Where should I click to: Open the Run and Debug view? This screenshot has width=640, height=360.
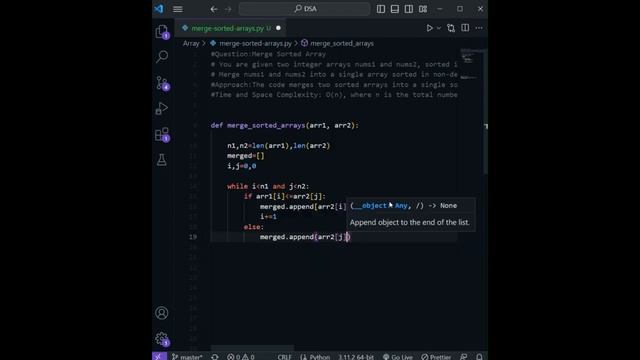[x=162, y=109]
